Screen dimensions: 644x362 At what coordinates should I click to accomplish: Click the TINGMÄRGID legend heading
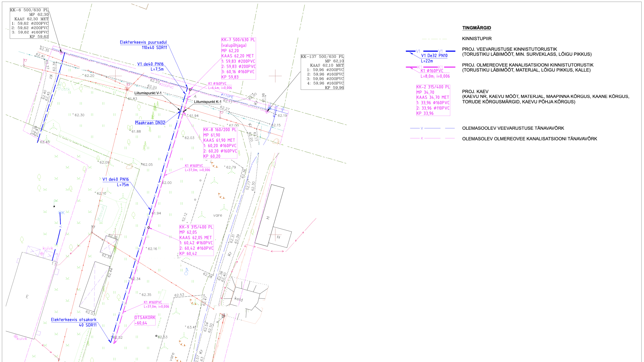pos(477,28)
